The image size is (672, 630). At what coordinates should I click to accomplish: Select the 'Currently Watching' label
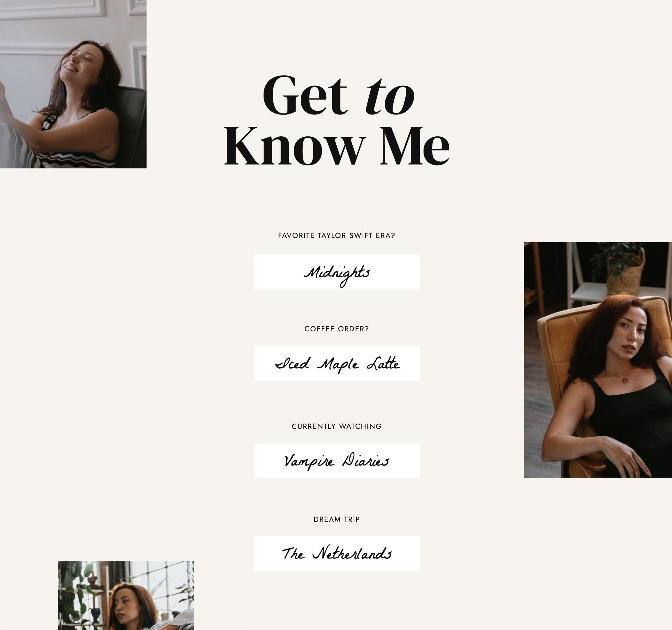click(x=337, y=426)
